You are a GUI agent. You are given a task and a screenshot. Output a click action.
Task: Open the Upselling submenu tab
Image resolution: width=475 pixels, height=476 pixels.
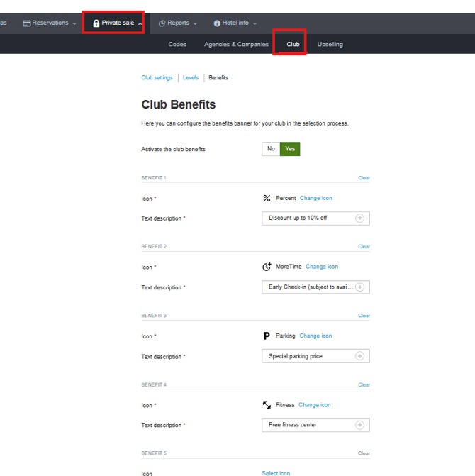point(330,44)
